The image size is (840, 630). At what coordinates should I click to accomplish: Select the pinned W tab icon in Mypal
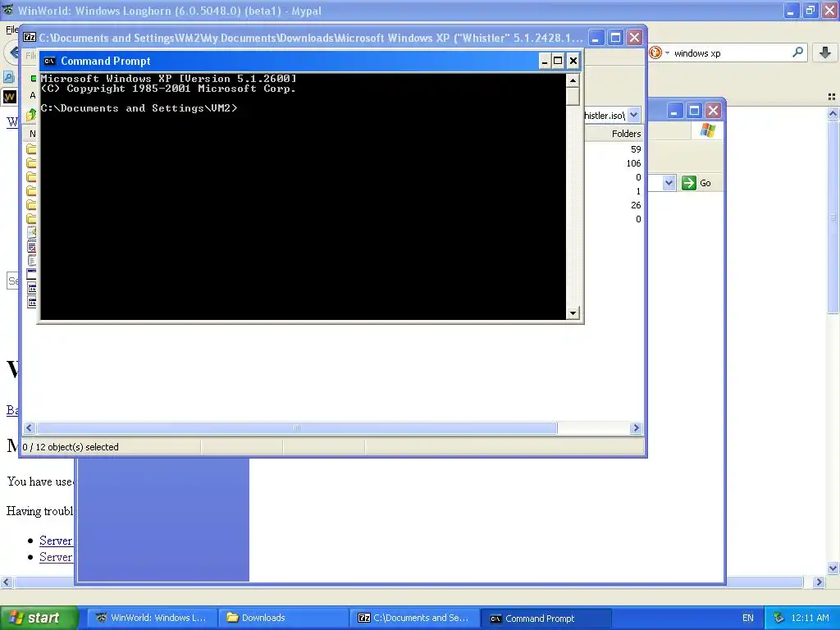(x=10, y=97)
